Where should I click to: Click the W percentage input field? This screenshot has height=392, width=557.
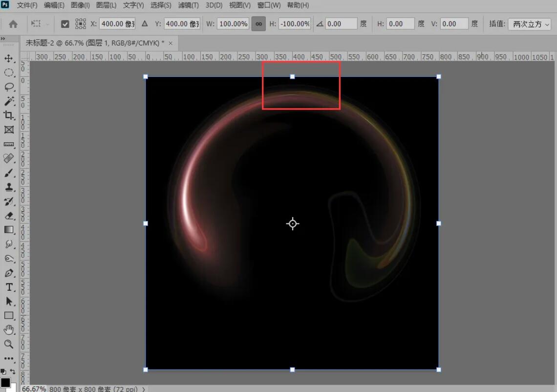[233, 23]
